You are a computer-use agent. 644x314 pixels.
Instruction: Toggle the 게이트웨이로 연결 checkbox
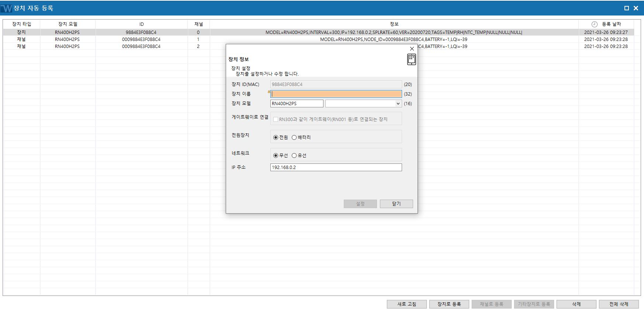click(276, 119)
